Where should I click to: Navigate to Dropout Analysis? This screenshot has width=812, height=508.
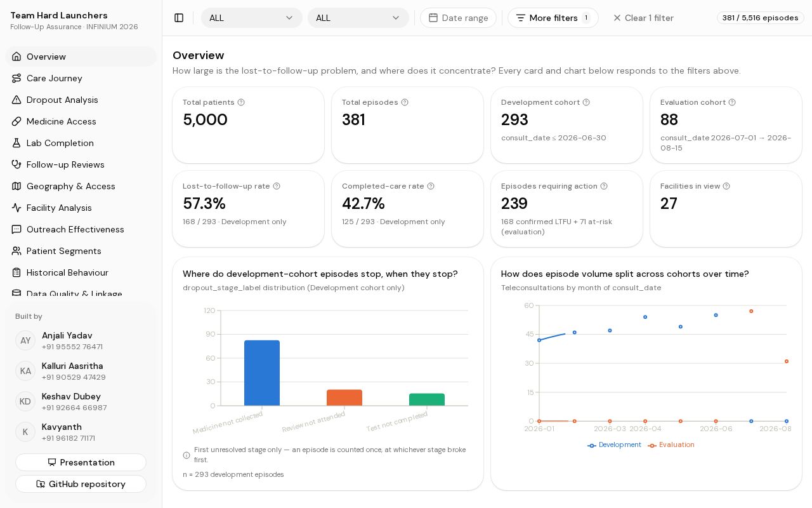point(81,100)
